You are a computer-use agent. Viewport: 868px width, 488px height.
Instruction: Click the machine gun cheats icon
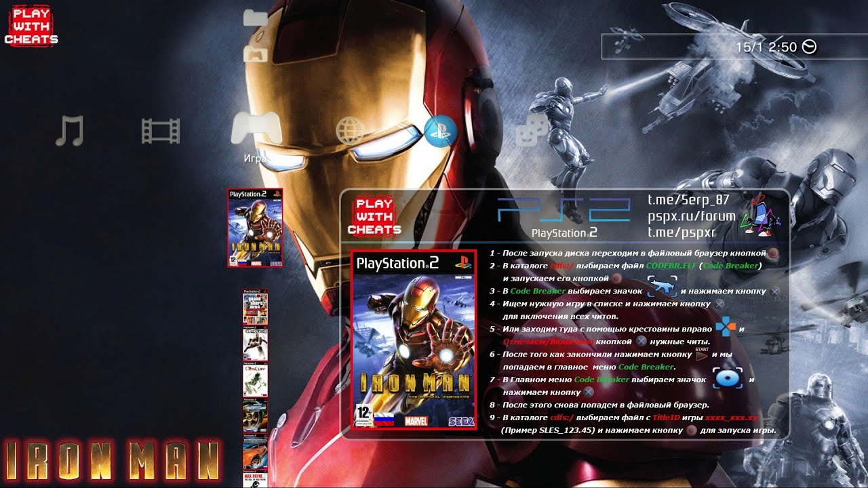(662, 287)
